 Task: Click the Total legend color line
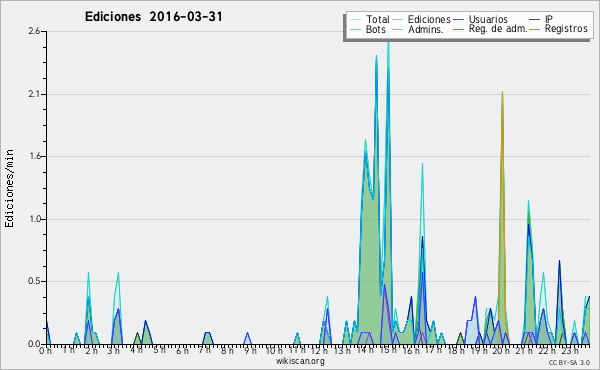pyautogui.click(x=356, y=20)
